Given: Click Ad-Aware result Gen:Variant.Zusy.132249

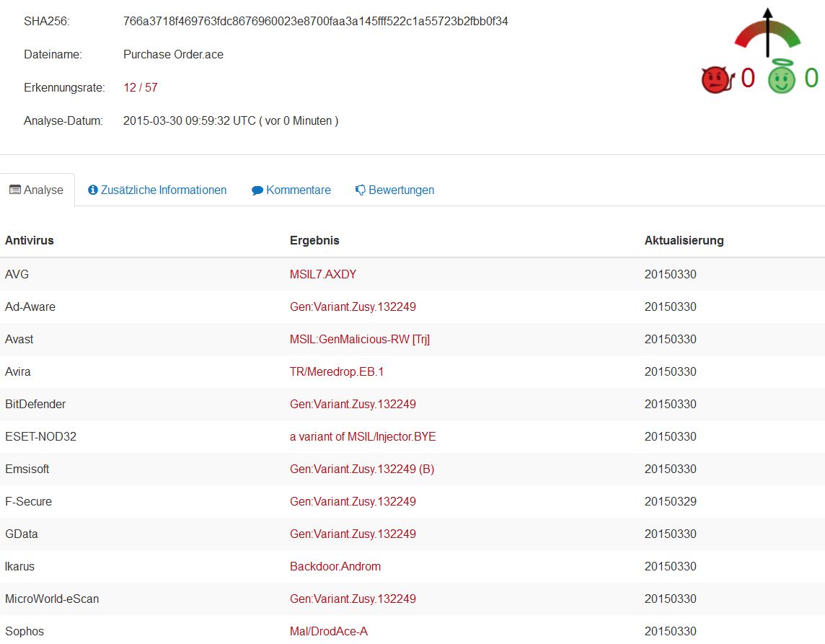Looking at the screenshot, I should 353,306.
